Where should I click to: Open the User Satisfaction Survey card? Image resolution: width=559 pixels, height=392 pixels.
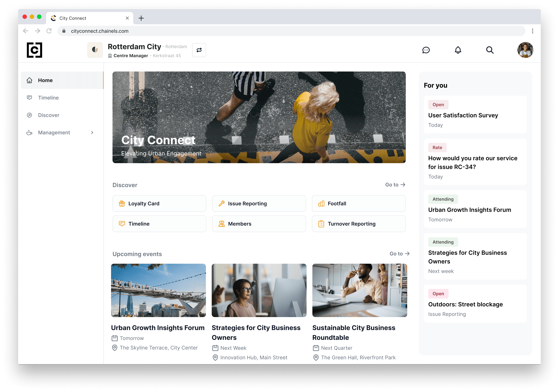475,115
